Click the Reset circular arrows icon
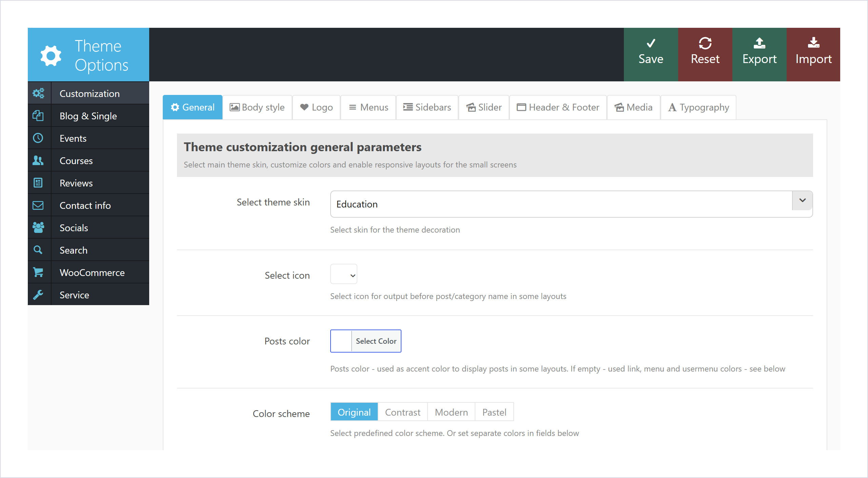The width and height of the screenshot is (868, 478). click(x=705, y=43)
